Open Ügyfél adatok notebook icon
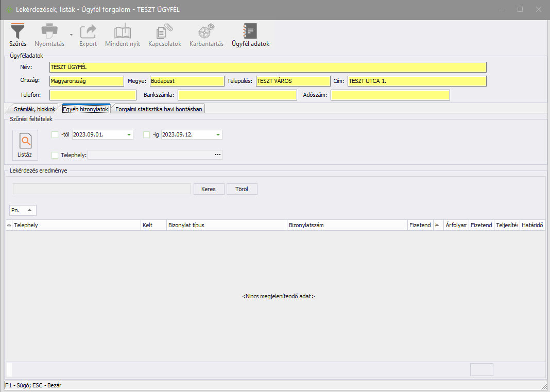The height and width of the screenshot is (392, 550). pyautogui.click(x=250, y=32)
